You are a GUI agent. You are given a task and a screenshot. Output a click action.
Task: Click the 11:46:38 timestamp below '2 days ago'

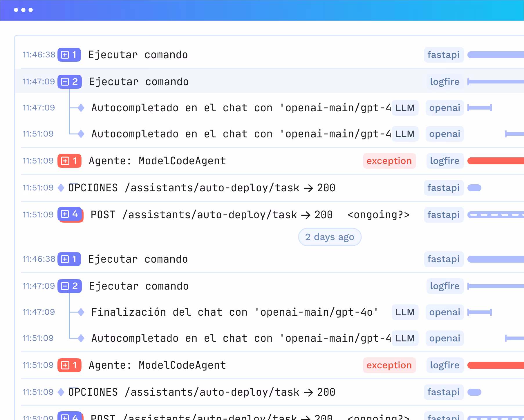coord(39,259)
